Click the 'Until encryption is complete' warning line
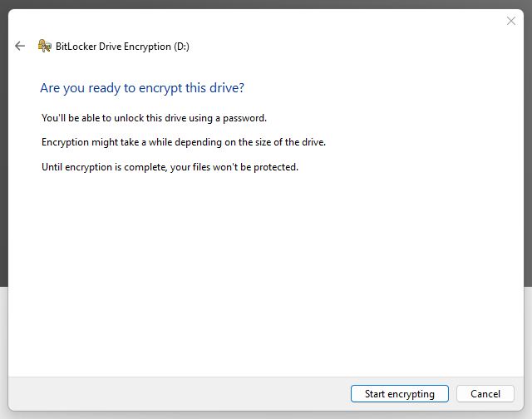The height and width of the screenshot is (419, 532). pyautogui.click(x=170, y=167)
